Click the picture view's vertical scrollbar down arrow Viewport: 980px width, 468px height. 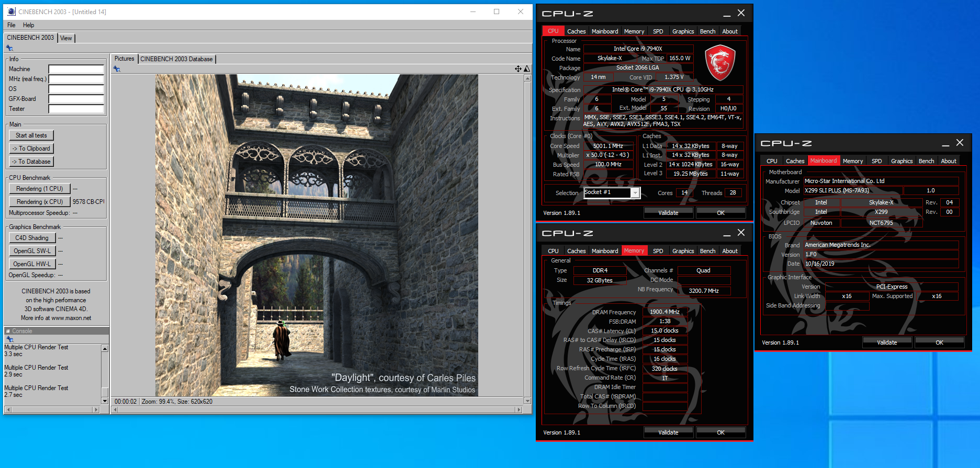point(527,401)
